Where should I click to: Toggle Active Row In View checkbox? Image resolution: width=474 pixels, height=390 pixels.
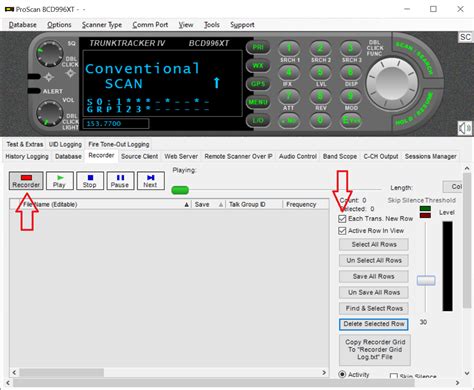342,231
